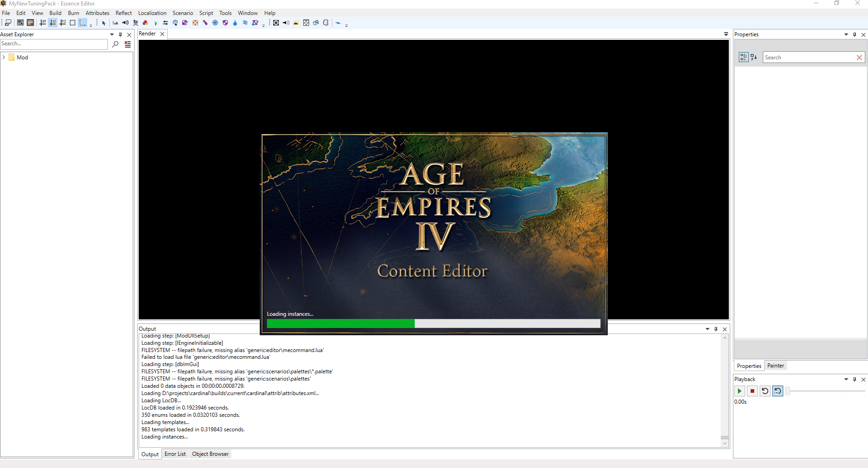The width and height of the screenshot is (868, 468).
Task: Click the Asset Explorer search field
Action: pos(54,44)
